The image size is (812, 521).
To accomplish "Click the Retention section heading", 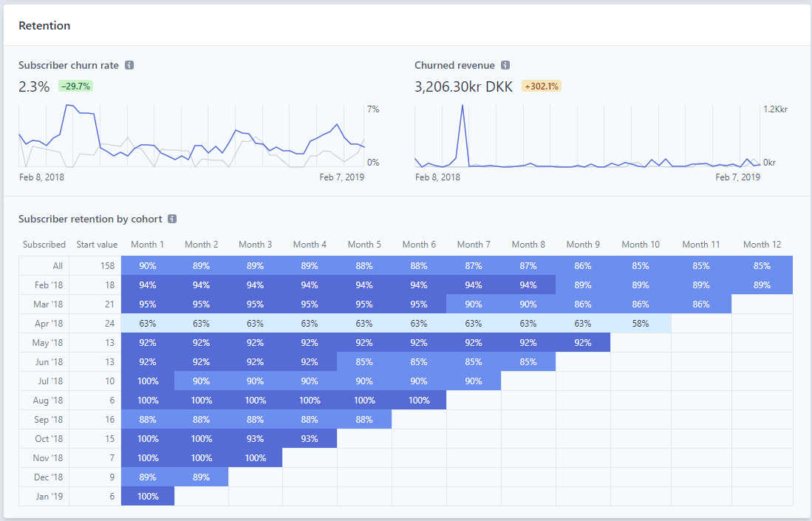I will click(x=44, y=26).
